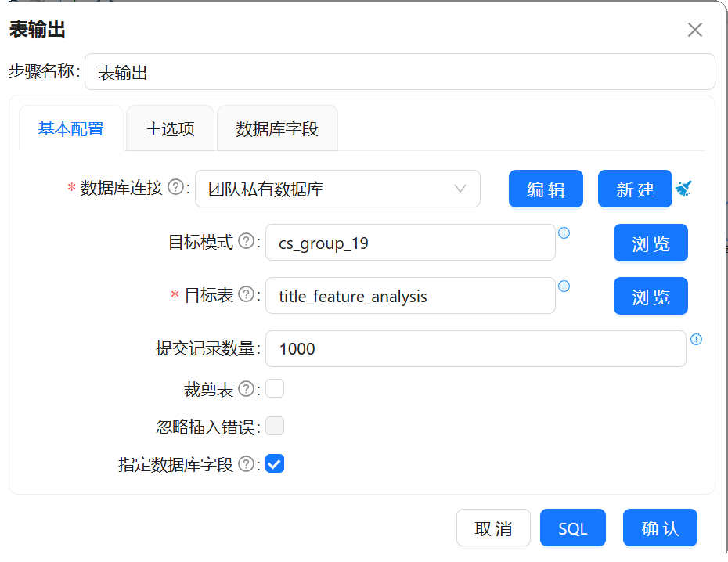Click info icon beside cs_group_19 field
The width and height of the screenshot is (728, 562).
(x=564, y=233)
